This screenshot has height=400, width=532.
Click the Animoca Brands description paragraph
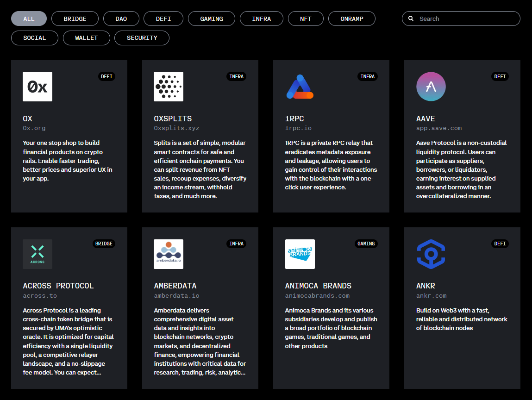(331, 328)
